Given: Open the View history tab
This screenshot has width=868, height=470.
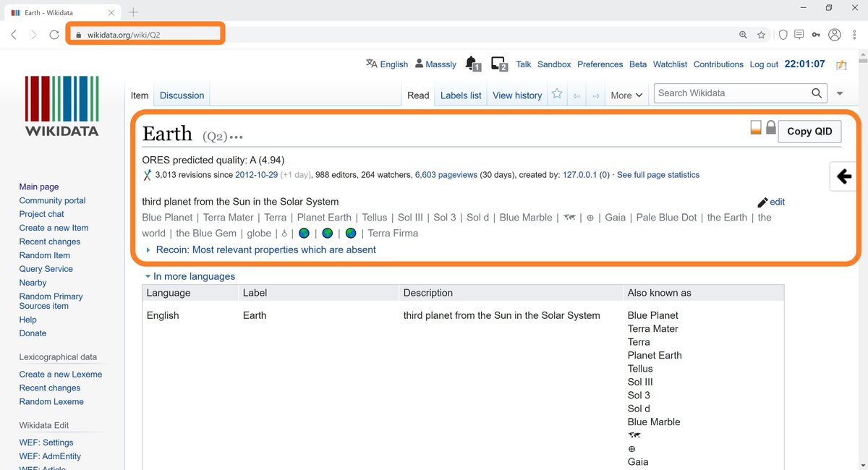Looking at the screenshot, I should point(517,95).
